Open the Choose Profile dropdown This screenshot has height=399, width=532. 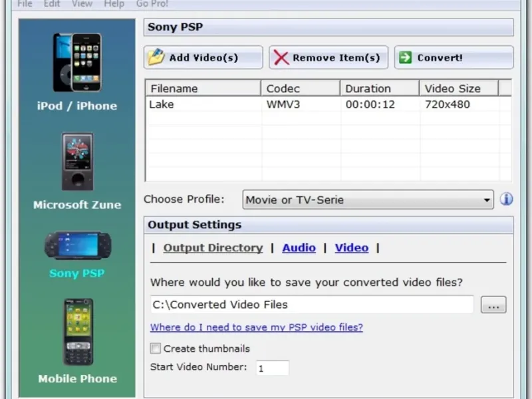click(368, 200)
